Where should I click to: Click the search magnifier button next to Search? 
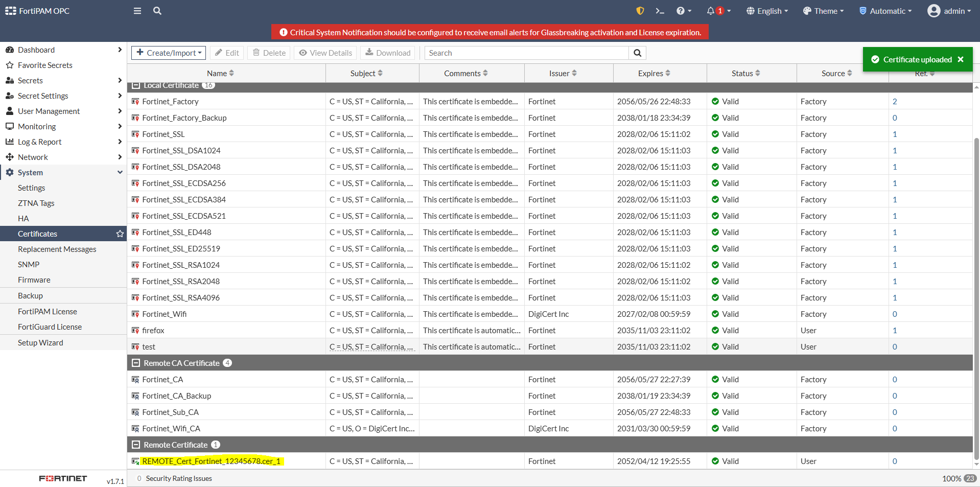(638, 53)
